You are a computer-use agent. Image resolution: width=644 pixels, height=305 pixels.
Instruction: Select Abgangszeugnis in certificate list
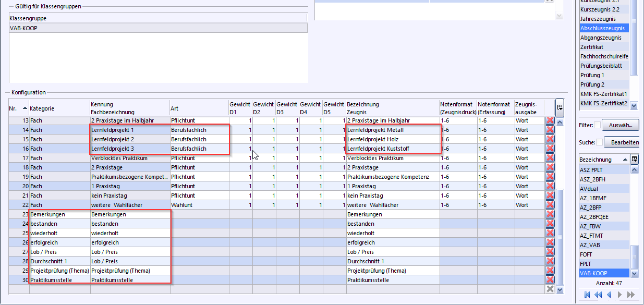(601, 38)
